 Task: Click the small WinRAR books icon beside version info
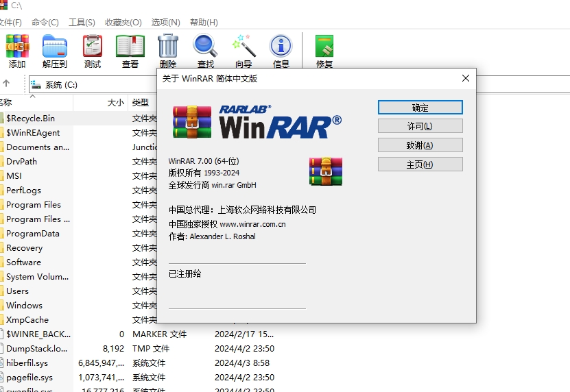326,171
